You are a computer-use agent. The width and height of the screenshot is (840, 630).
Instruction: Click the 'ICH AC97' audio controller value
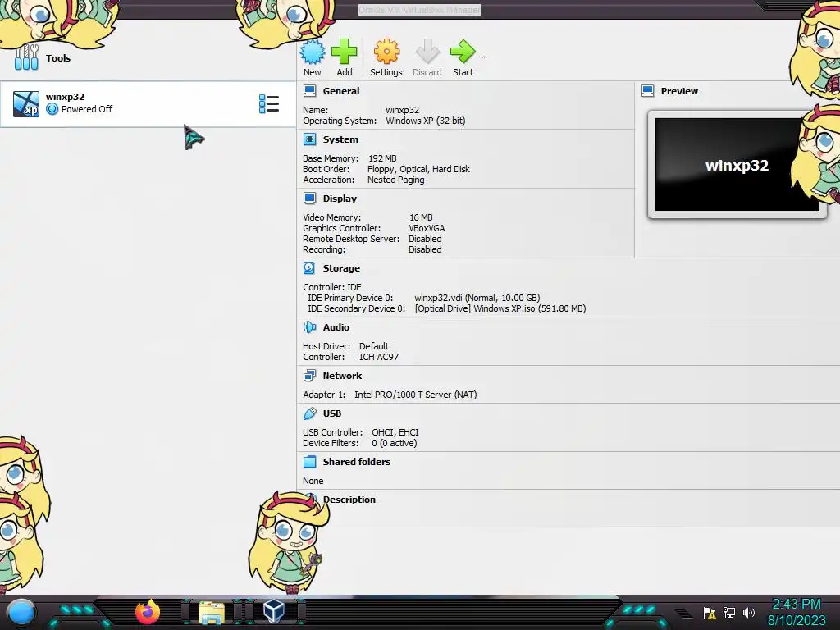(x=379, y=357)
